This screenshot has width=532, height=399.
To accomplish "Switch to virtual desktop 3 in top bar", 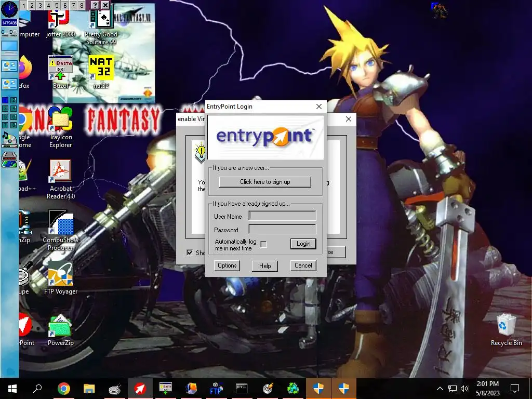I will point(40,5).
